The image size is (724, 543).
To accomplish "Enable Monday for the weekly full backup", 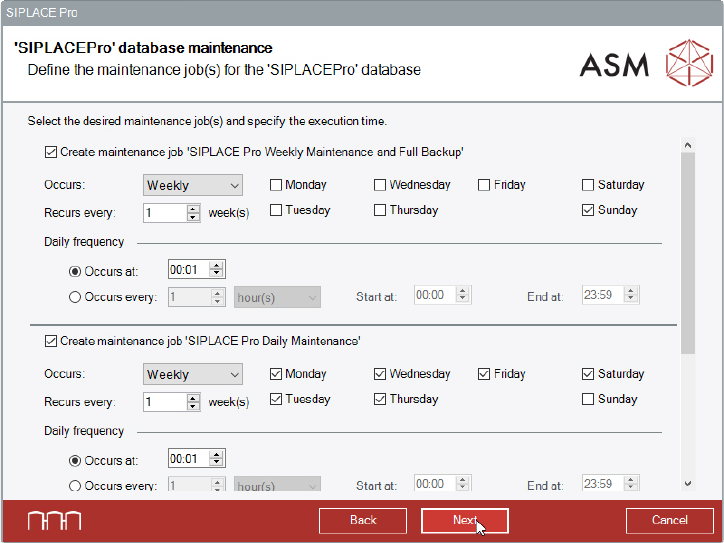I will click(277, 185).
